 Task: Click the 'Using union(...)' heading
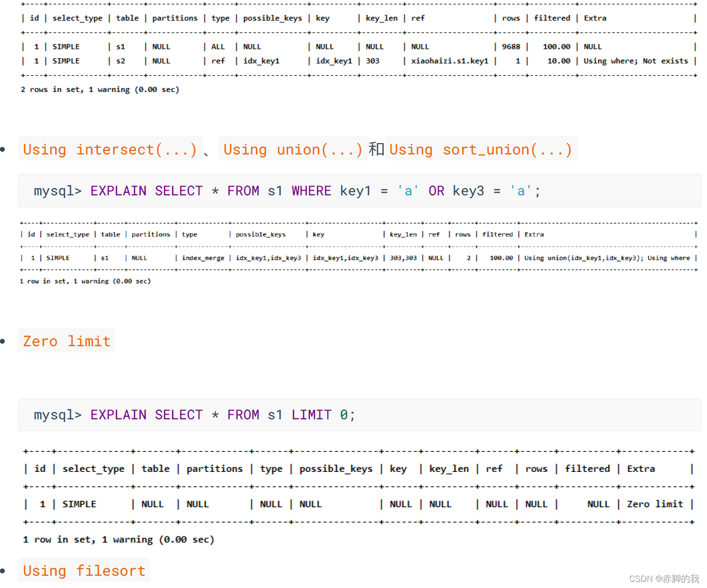pos(293,149)
